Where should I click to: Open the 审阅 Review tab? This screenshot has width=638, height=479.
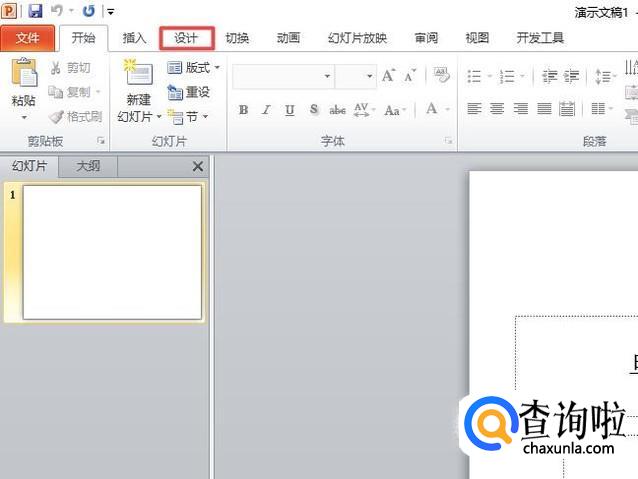click(426, 38)
